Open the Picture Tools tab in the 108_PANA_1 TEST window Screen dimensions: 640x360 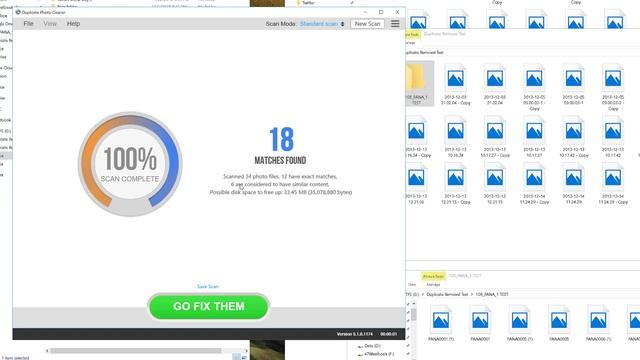point(433,276)
